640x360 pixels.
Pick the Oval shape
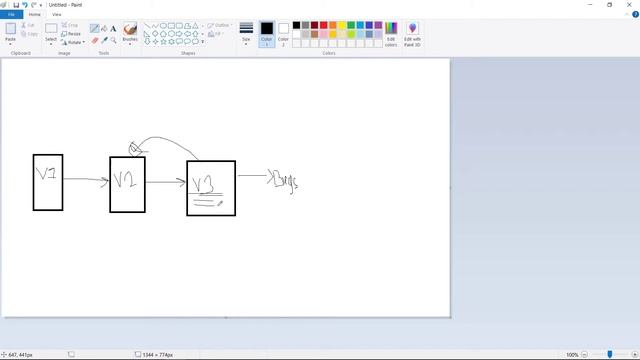[x=163, y=25]
